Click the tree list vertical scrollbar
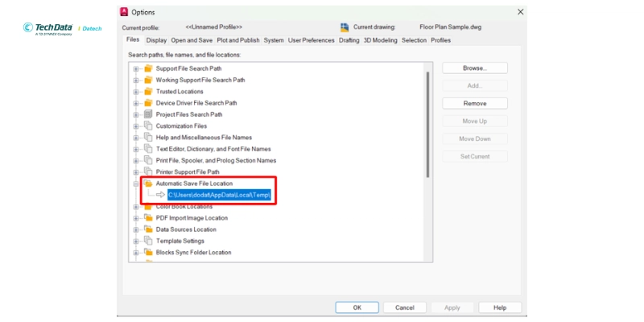This screenshot has height=322, width=644. tap(427, 125)
